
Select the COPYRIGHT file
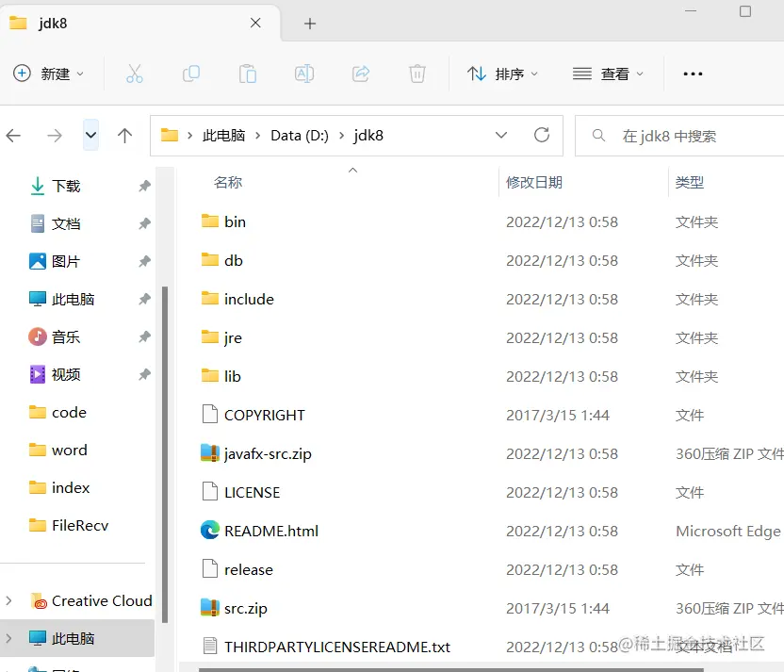[264, 415]
